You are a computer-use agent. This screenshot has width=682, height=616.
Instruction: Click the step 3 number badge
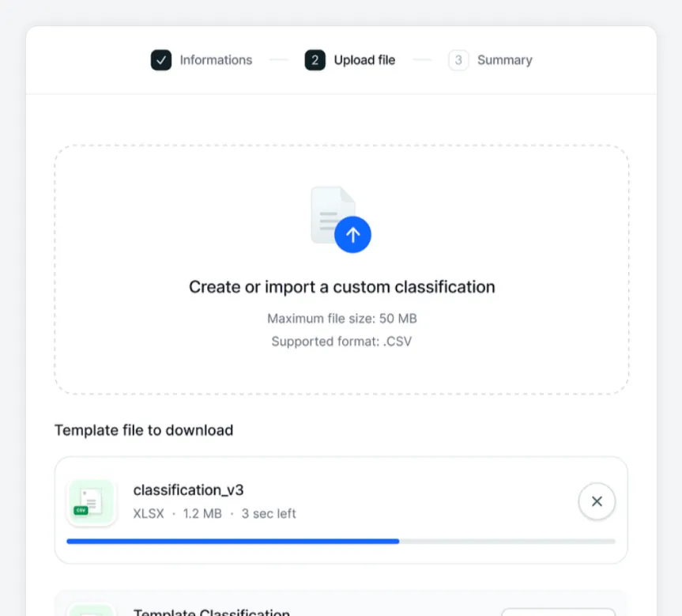pos(458,60)
